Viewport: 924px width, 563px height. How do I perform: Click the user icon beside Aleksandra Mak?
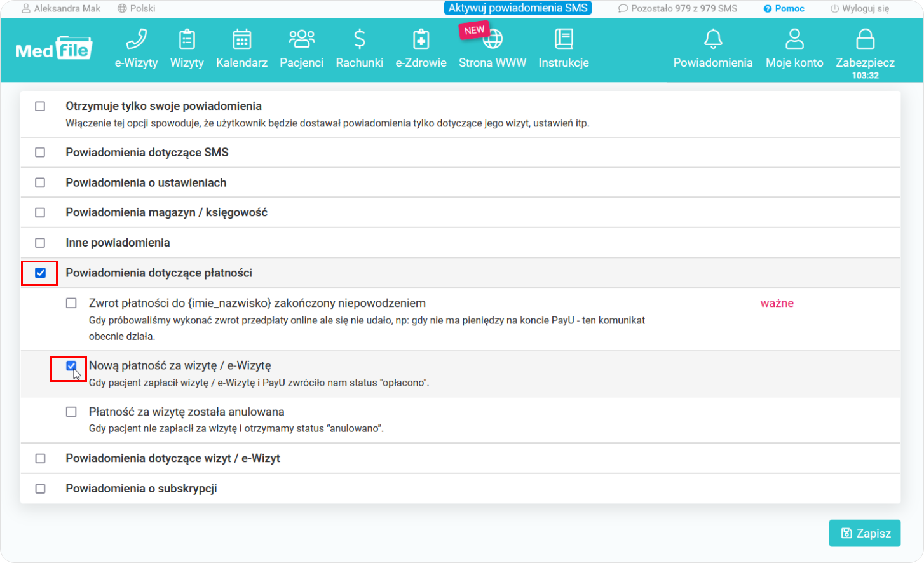point(26,8)
